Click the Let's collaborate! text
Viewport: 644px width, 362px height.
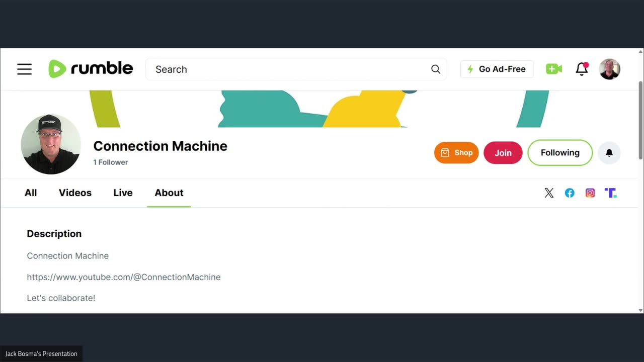[61, 298]
